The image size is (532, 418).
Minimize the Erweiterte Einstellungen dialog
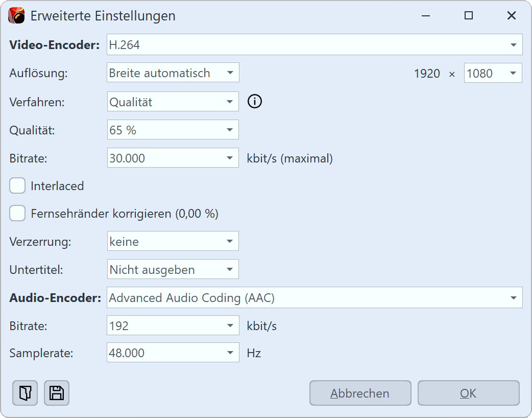(x=426, y=16)
